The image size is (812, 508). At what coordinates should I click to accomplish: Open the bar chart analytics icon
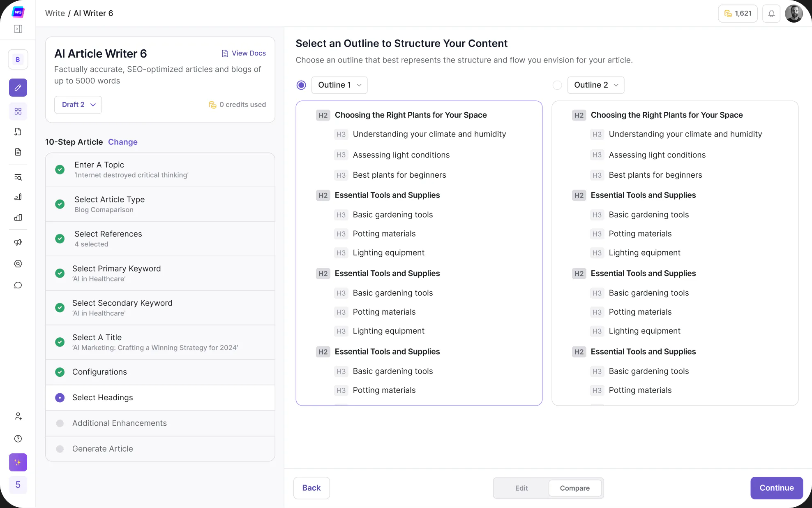tap(18, 218)
